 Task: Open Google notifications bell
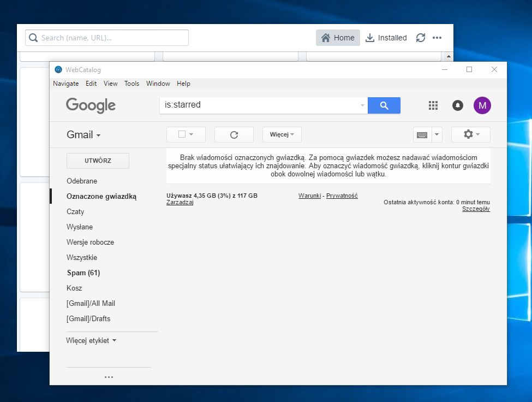pos(457,105)
